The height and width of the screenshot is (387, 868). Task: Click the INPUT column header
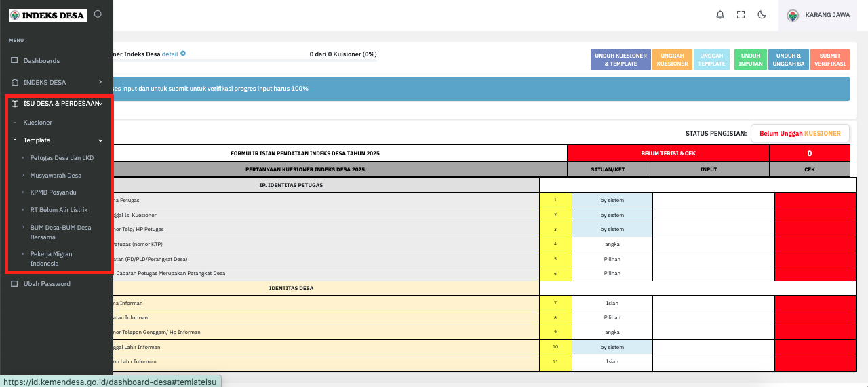coord(709,169)
